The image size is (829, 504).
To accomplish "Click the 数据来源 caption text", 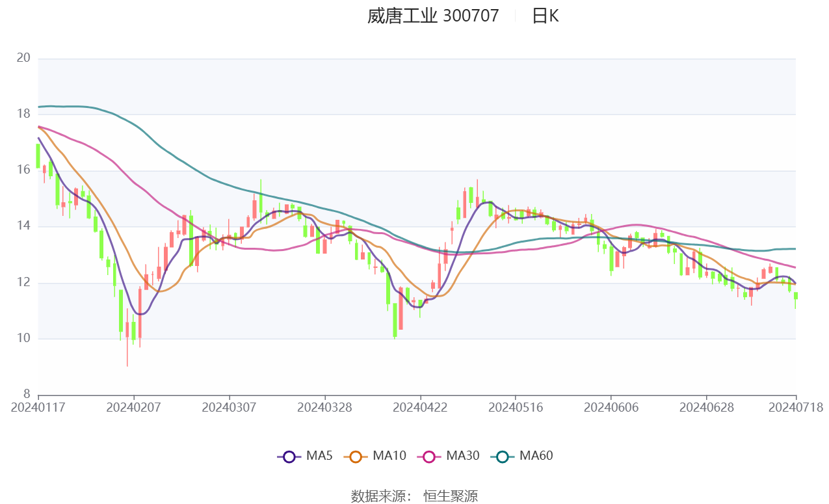I will (381, 496).
